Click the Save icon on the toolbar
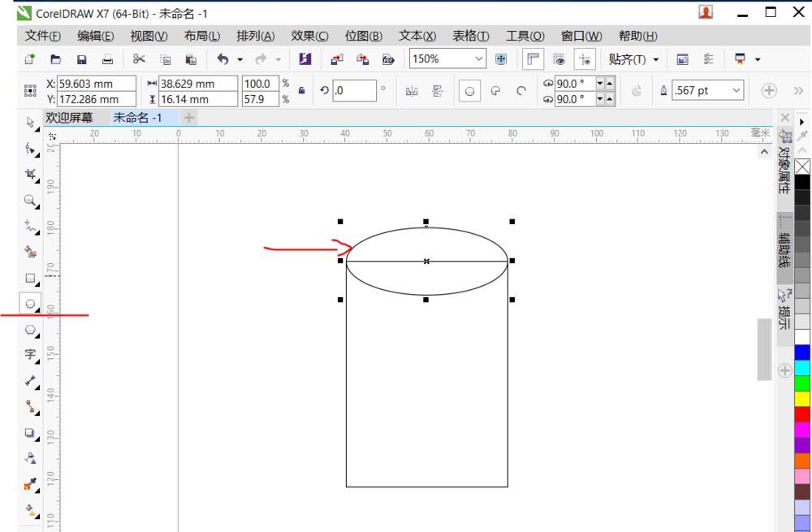Viewport: 812px width, 532px height. pyautogui.click(x=80, y=58)
